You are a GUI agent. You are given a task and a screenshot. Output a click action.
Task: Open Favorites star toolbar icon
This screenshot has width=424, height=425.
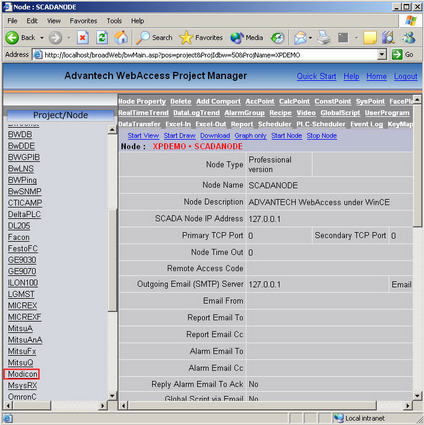(x=186, y=38)
